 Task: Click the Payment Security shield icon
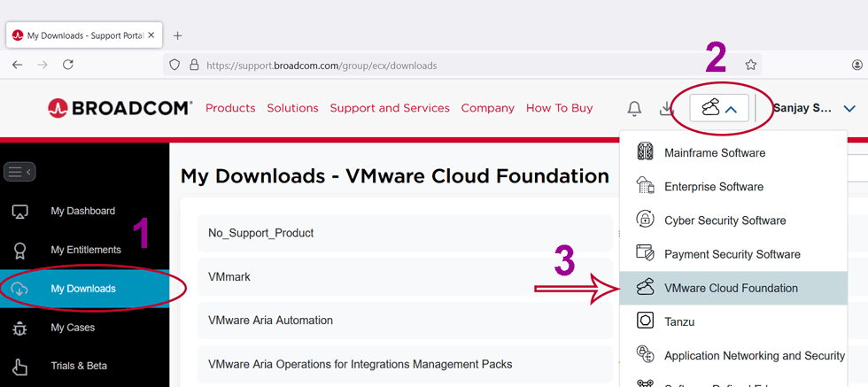(x=646, y=253)
